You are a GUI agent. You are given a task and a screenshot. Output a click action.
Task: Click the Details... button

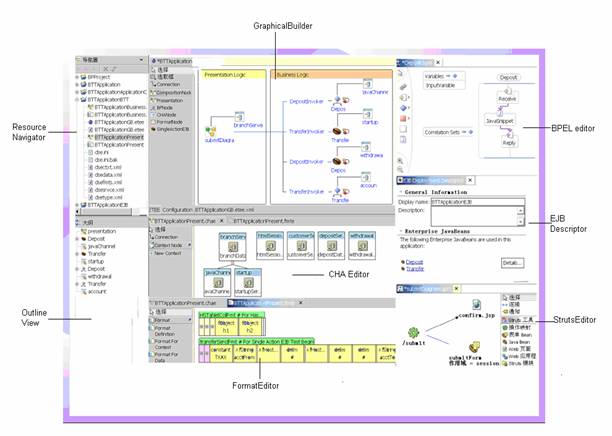(x=512, y=263)
